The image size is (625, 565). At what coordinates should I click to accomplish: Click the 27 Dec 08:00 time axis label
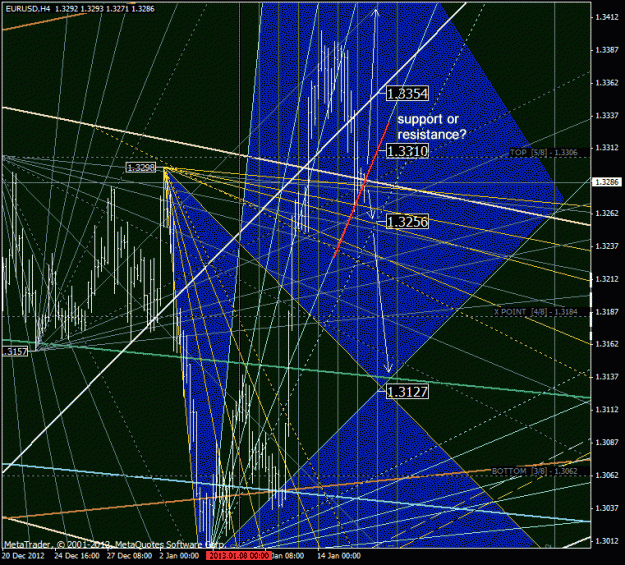click(x=129, y=556)
